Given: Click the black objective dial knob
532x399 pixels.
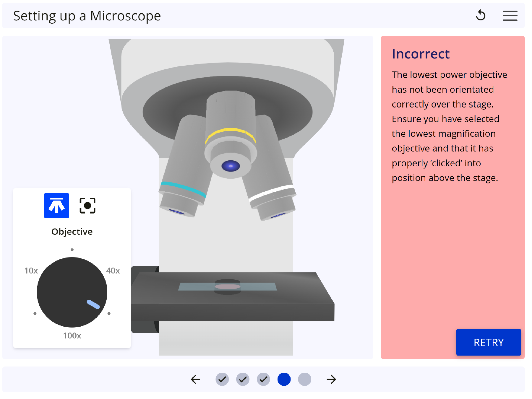Looking at the screenshot, I should [72, 292].
